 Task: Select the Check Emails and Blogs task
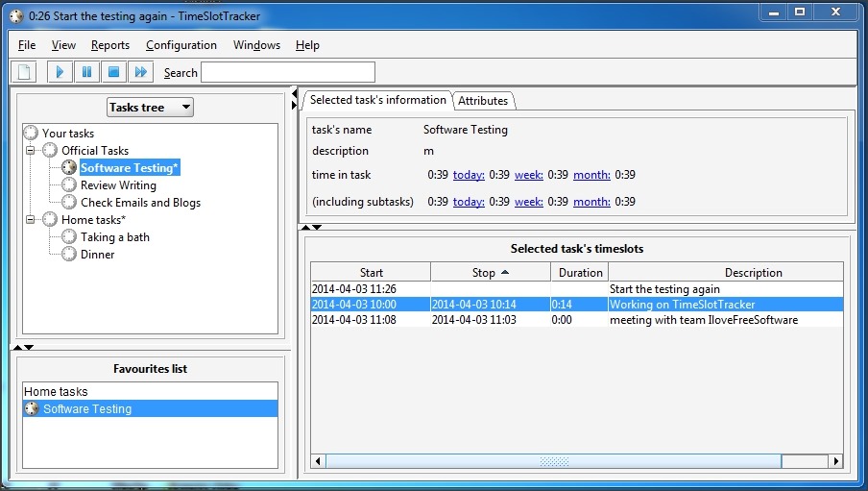pyautogui.click(x=140, y=203)
